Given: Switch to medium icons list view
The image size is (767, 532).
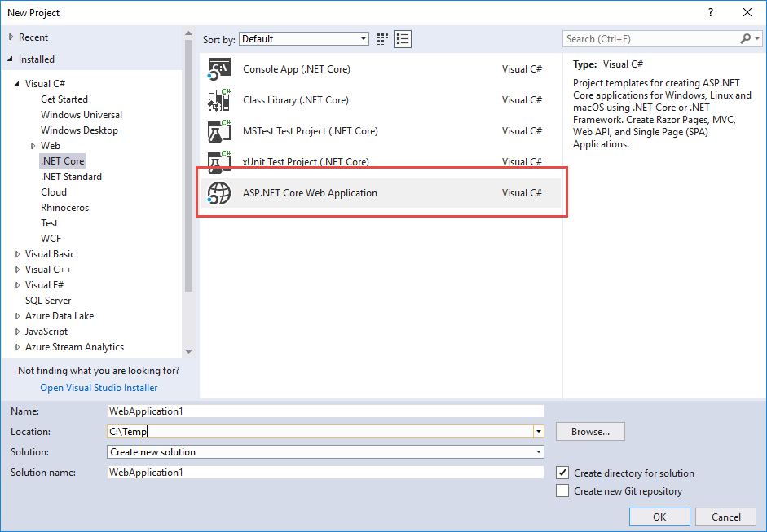Looking at the screenshot, I should 403,39.
